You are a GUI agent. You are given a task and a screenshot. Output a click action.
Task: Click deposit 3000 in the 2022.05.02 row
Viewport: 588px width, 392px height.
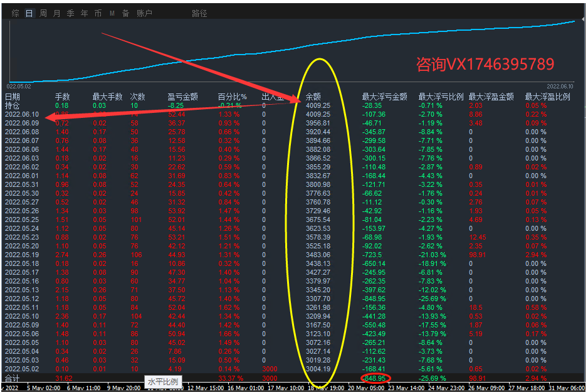click(x=270, y=369)
